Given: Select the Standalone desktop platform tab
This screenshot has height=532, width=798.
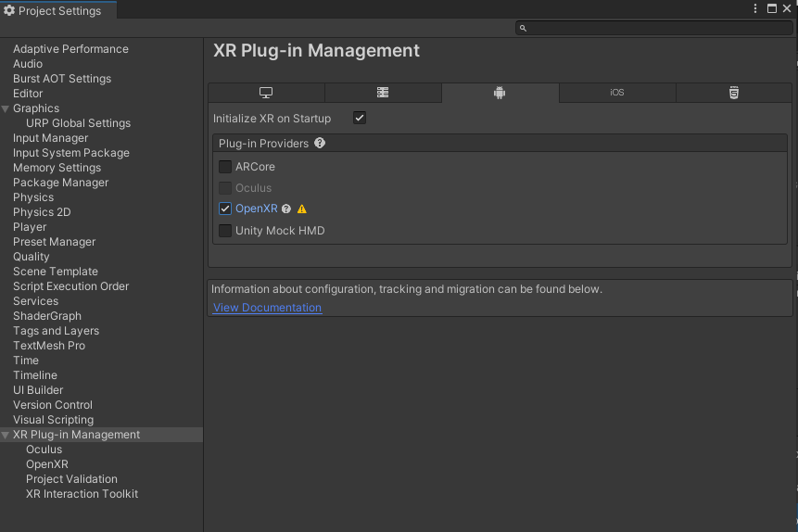Looking at the screenshot, I should (266, 93).
